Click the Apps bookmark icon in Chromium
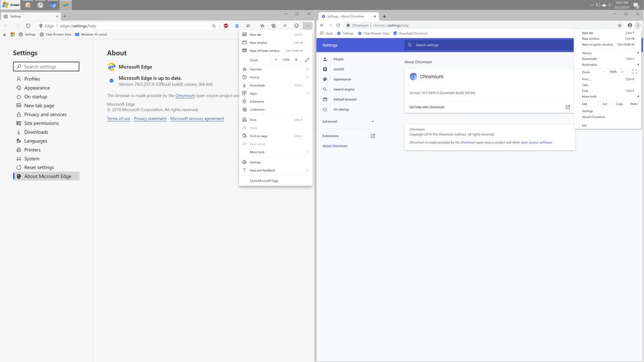 pyautogui.click(x=322, y=33)
